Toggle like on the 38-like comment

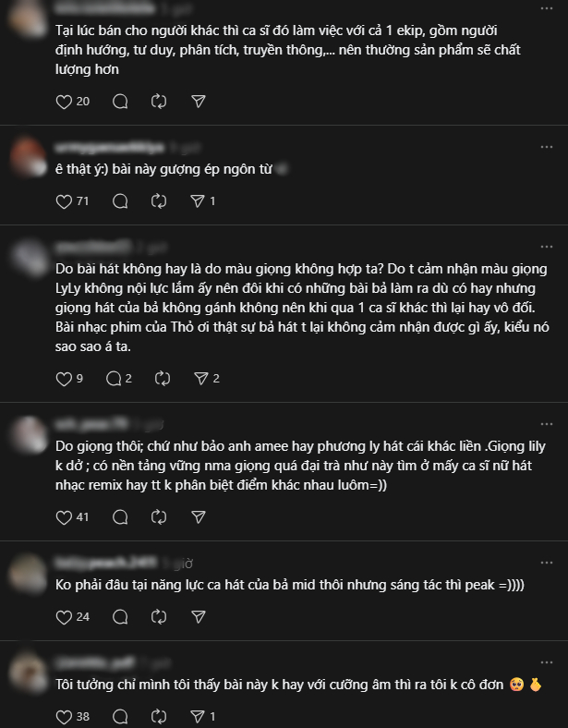pos(64,716)
